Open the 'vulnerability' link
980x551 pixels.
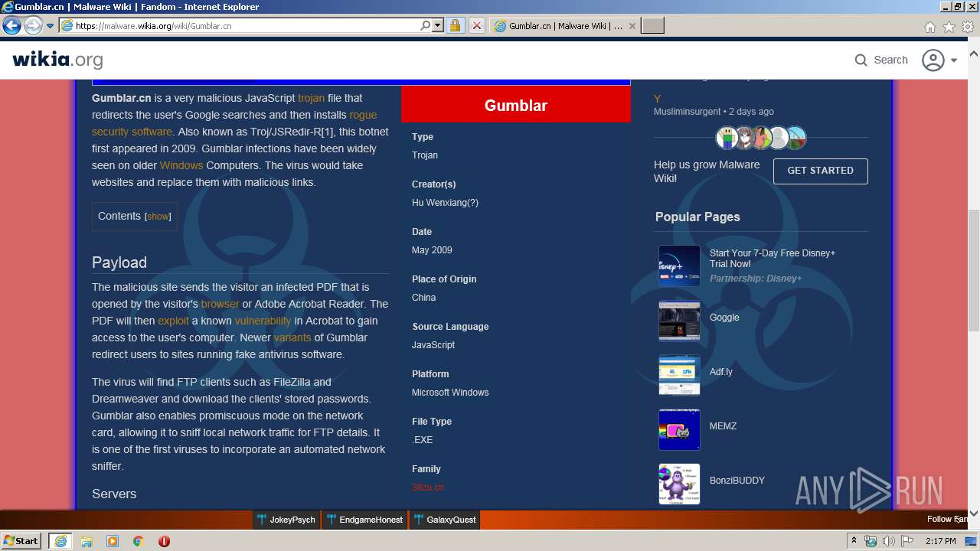tap(263, 321)
